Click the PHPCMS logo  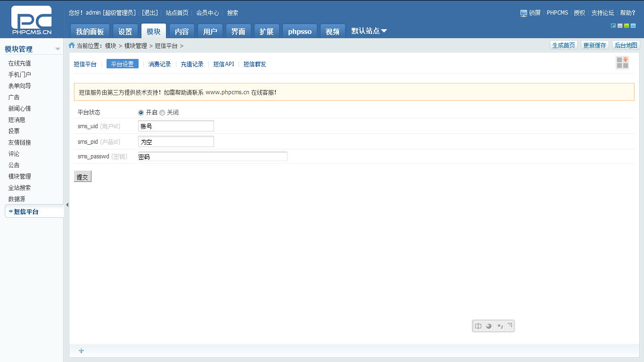(x=32, y=21)
